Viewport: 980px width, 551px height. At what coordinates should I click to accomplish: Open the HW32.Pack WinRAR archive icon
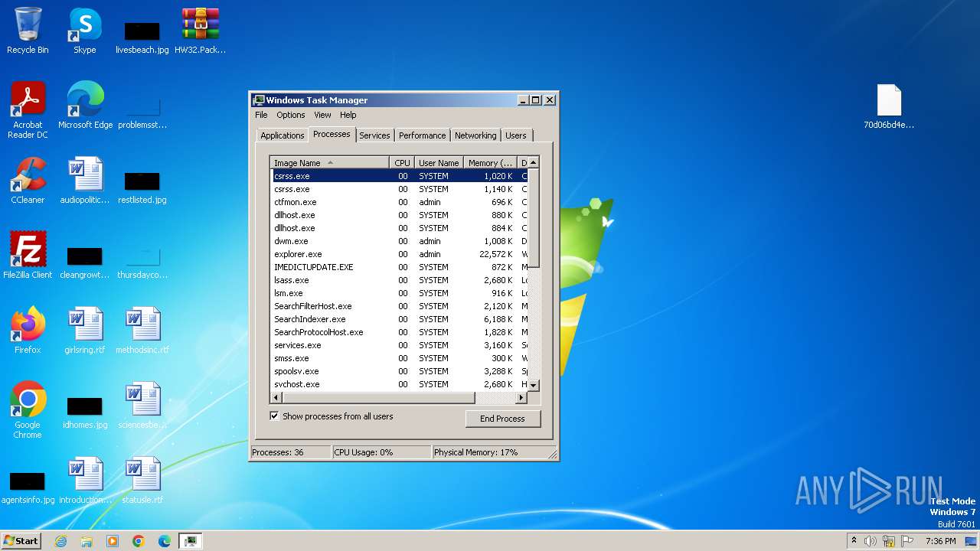201,31
